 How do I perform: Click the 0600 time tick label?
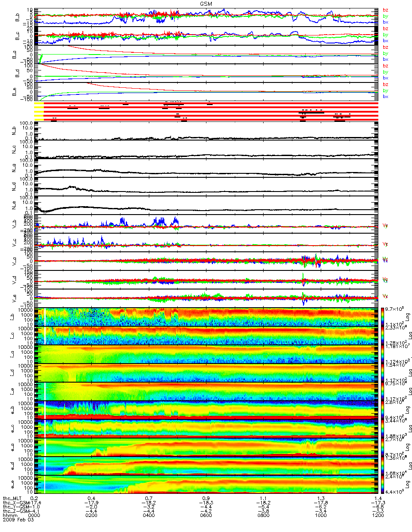[206, 516]
